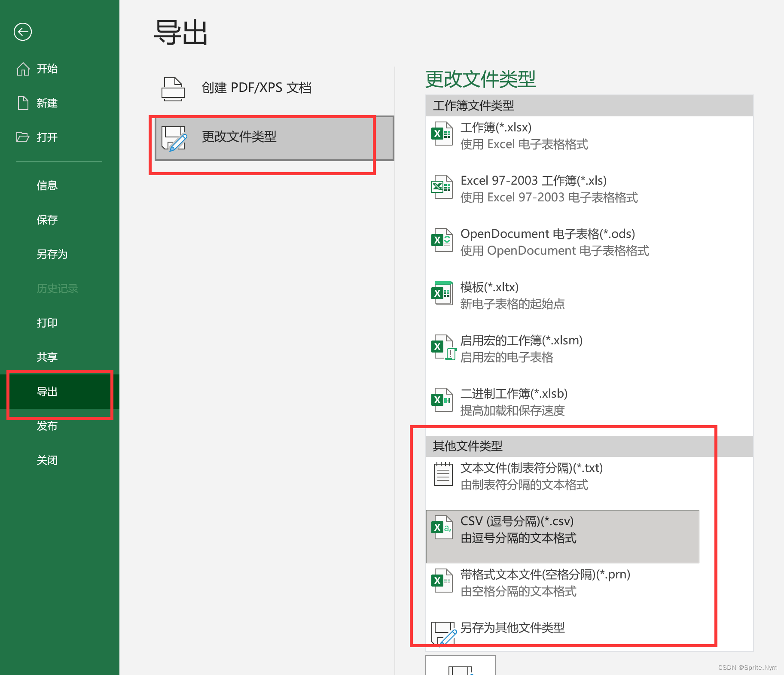The image size is (784, 675).
Task: Click the 更改文件类型 green heading
Action: pos(481,79)
